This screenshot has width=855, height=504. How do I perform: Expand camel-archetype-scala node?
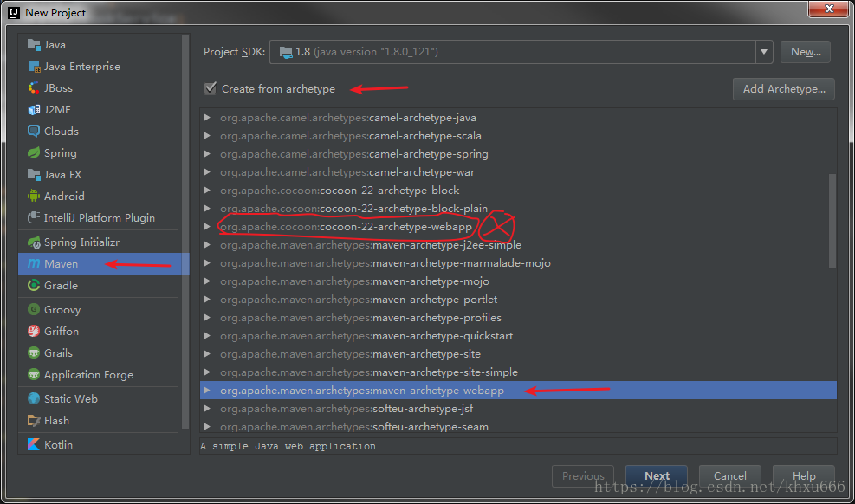207,136
